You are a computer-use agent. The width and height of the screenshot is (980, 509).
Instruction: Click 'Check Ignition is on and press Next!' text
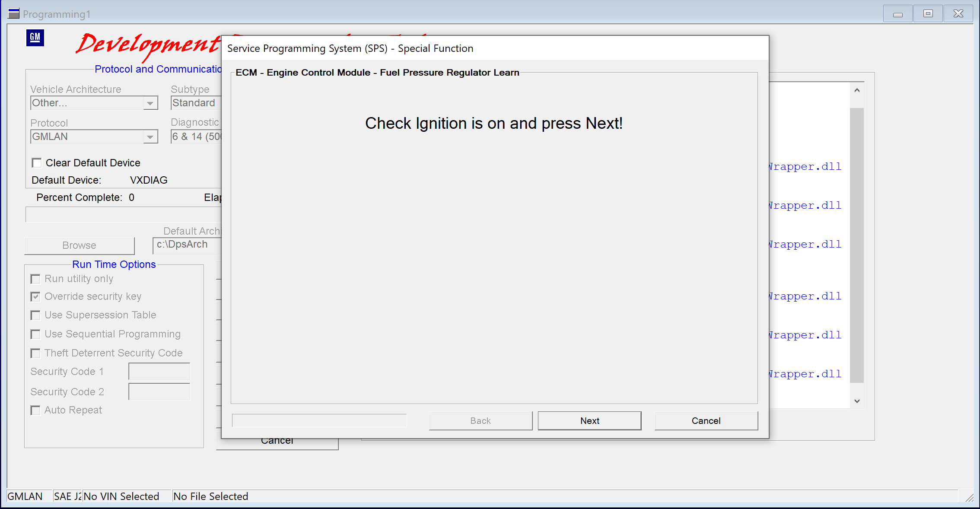tap(494, 123)
